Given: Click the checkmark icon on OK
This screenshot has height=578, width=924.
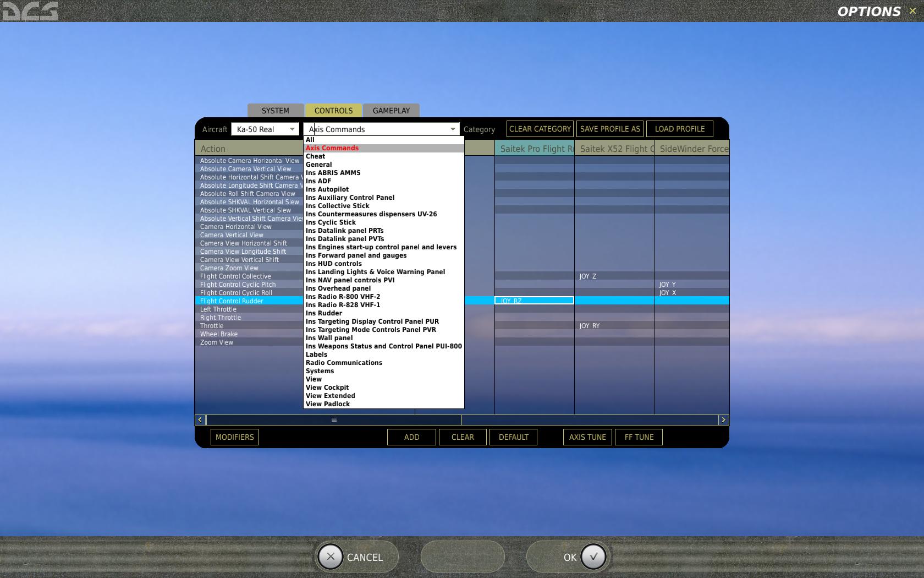Looking at the screenshot, I should tap(593, 557).
